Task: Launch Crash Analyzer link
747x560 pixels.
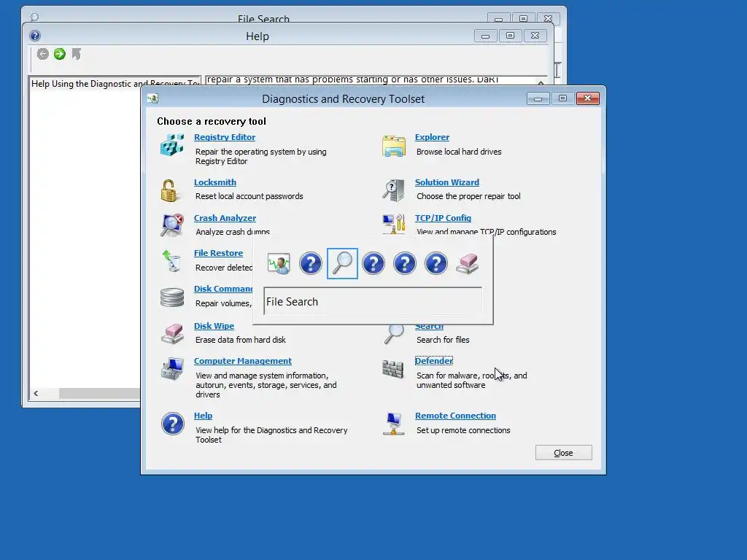Action: [x=225, y=218]
